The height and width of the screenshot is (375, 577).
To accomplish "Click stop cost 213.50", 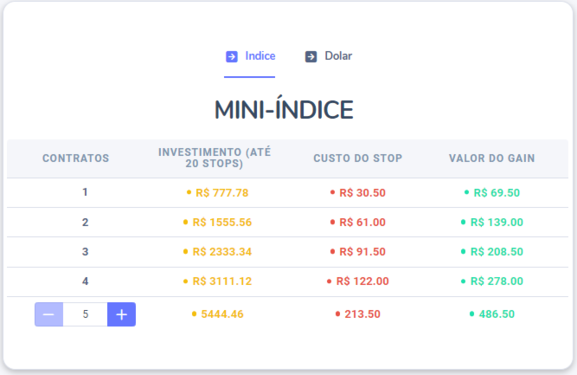I will (x=362, y=314).
